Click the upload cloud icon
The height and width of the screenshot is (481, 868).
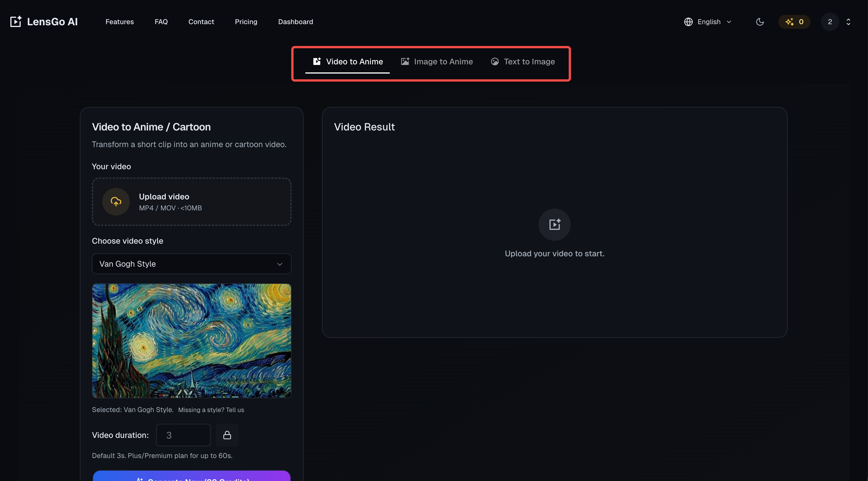[116, 202]
